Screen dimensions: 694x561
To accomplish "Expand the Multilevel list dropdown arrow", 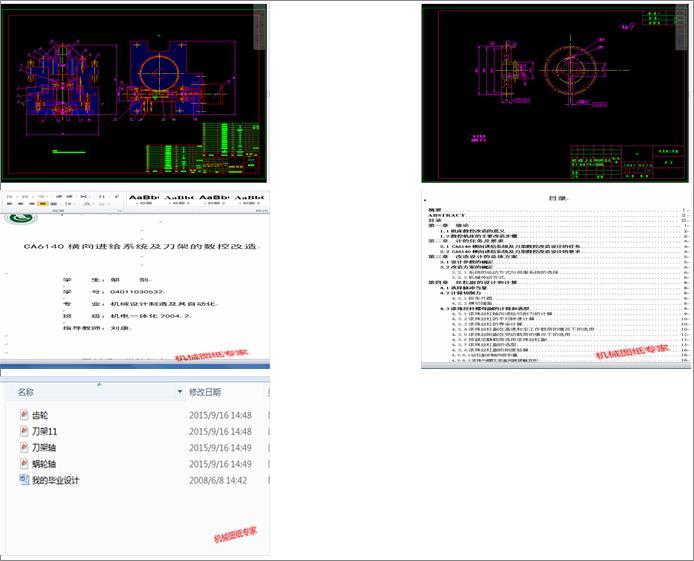I will click(47, 196).
